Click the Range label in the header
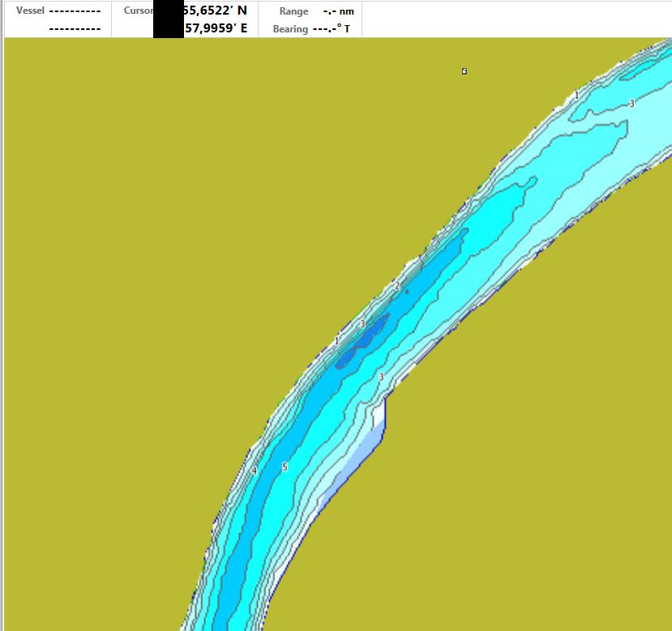 click(x=293, y=11)
